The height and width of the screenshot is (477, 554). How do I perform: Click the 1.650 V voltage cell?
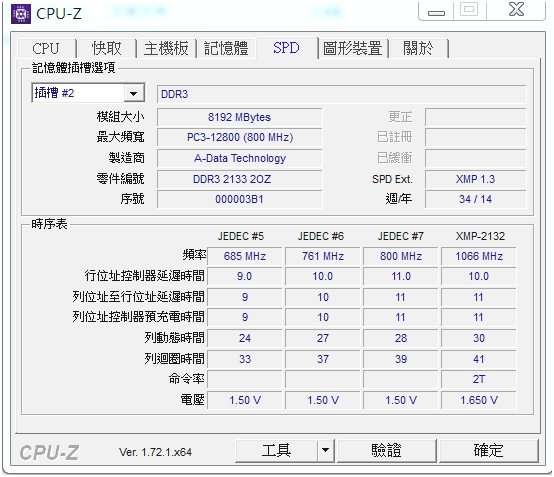(479, 400)
